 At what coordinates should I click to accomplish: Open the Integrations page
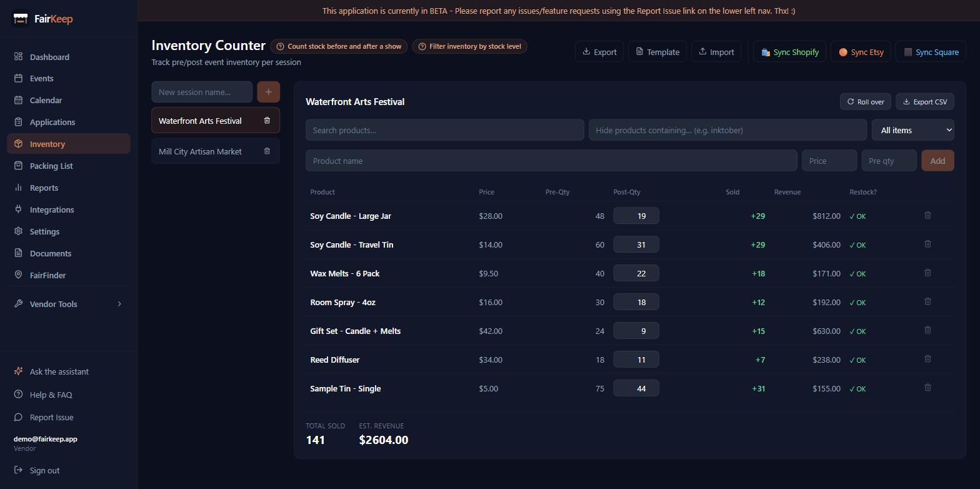tap(68, 209)
